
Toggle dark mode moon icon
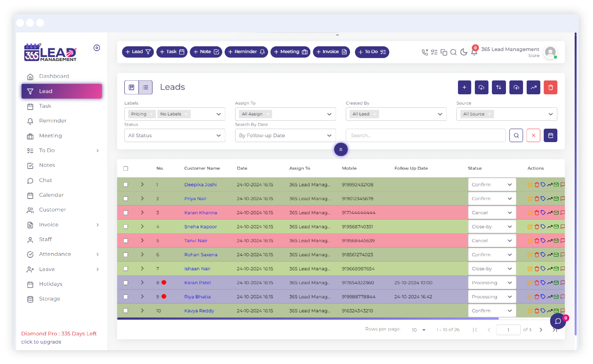464,52
